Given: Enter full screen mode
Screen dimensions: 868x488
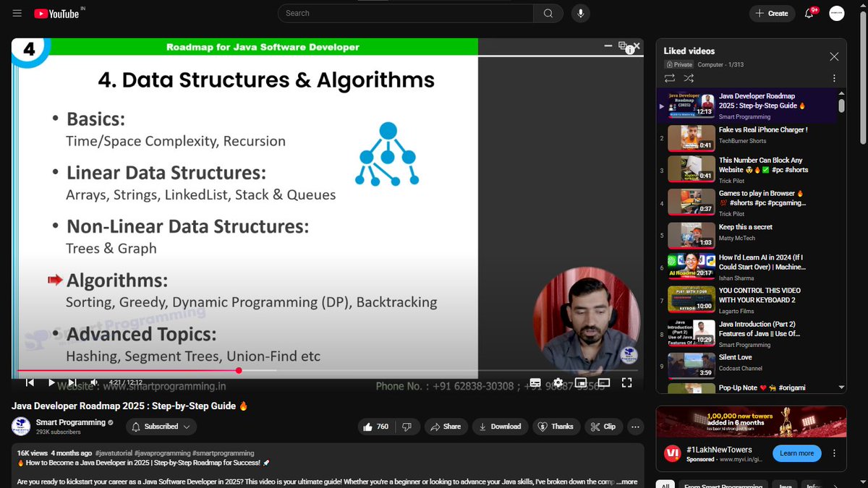Looking at the screenshot, I should (627, 382).
